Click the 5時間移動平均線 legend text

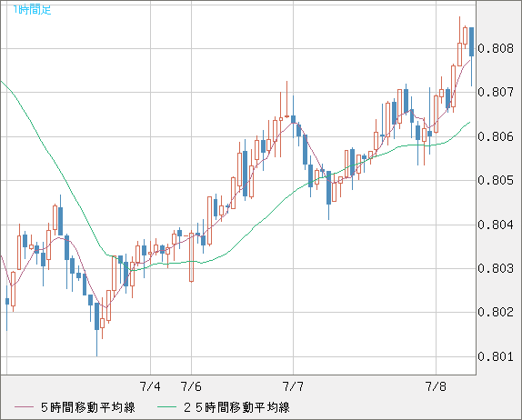click(x=88, y=407)
